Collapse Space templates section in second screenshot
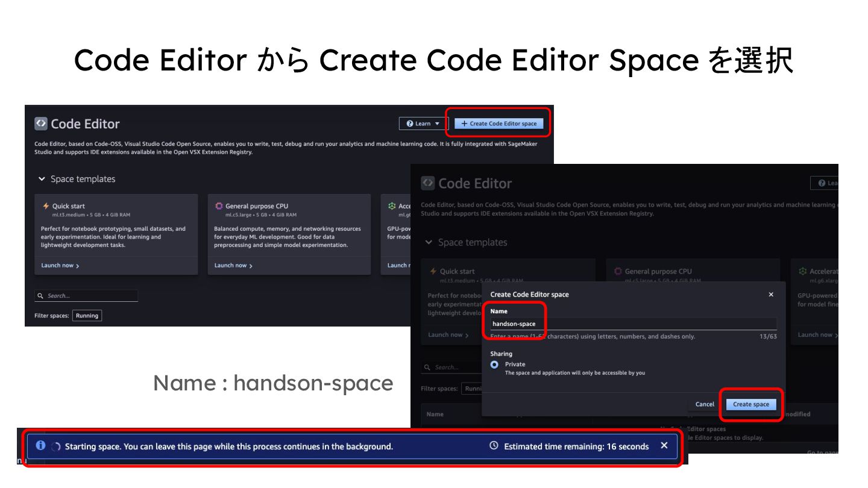This screenshot has width=868, height=488. [429, 242]
